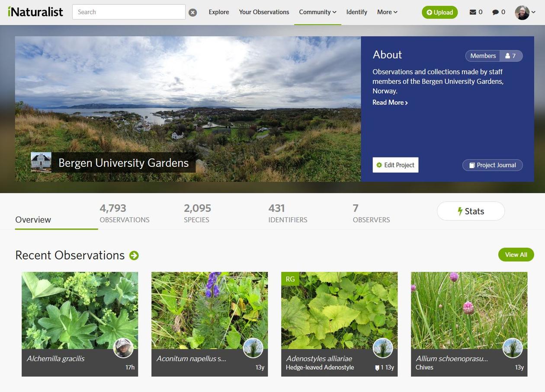Clear the search field with the X icon

[193, 13]
